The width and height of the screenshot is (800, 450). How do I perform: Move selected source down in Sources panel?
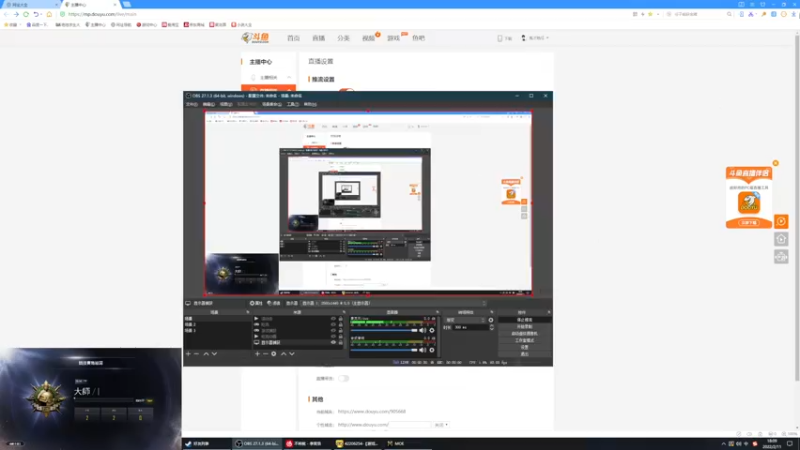coord(292,354)
